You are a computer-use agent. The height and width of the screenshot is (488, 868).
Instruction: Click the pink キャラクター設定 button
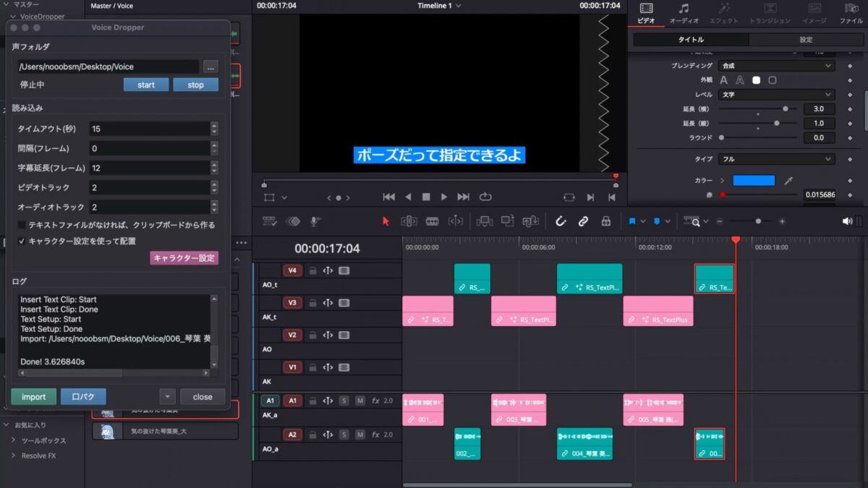(184, 258)
